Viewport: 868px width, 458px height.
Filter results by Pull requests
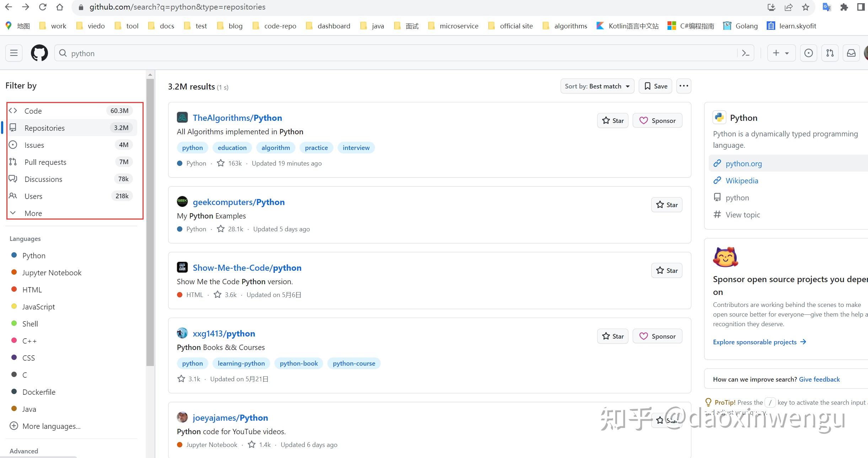(72, 162)
